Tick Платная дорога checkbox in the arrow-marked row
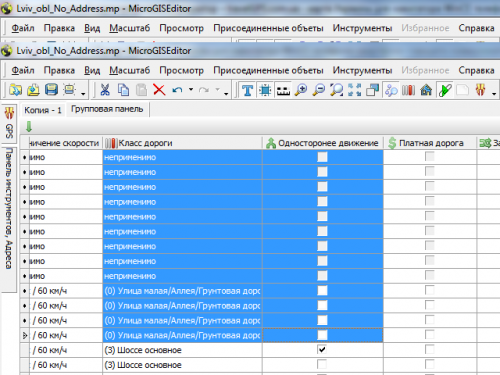The image size is (500, 375). pos(430,335)
